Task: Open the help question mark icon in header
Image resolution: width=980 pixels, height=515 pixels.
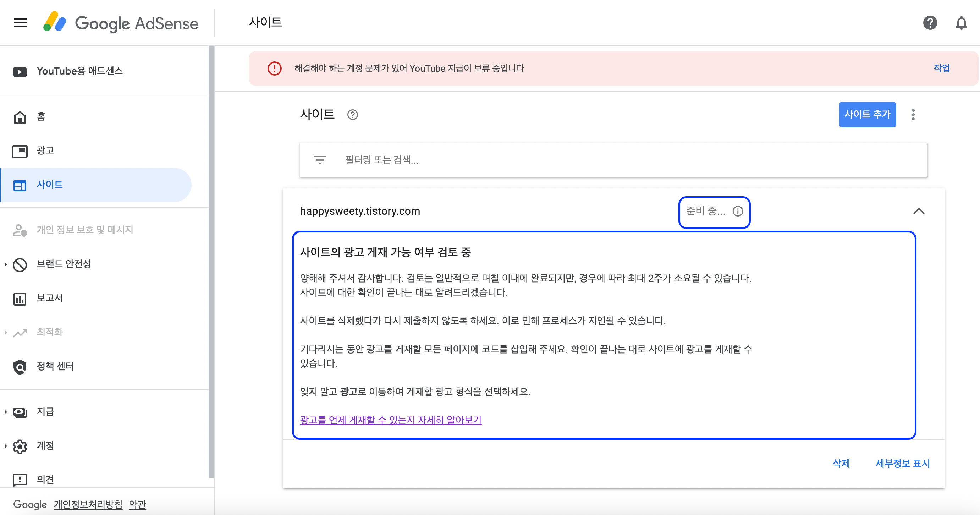Action: [930, 23]
